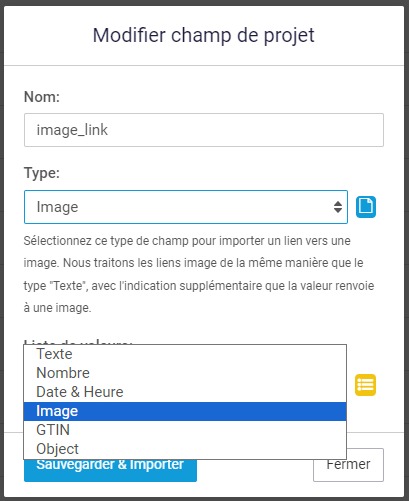The width and height of the screenshot is (409, 501).
Task: Close the dialog with Fermer button
Action: [x=348, y=465]
